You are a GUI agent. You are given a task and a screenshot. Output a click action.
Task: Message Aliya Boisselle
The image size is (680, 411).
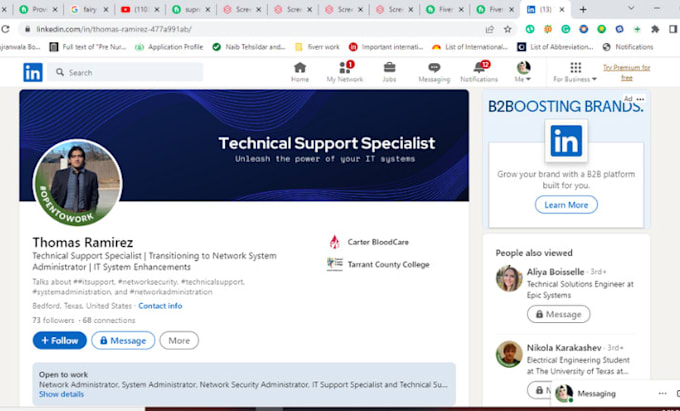pyautogui.click(x=557, y=314)
